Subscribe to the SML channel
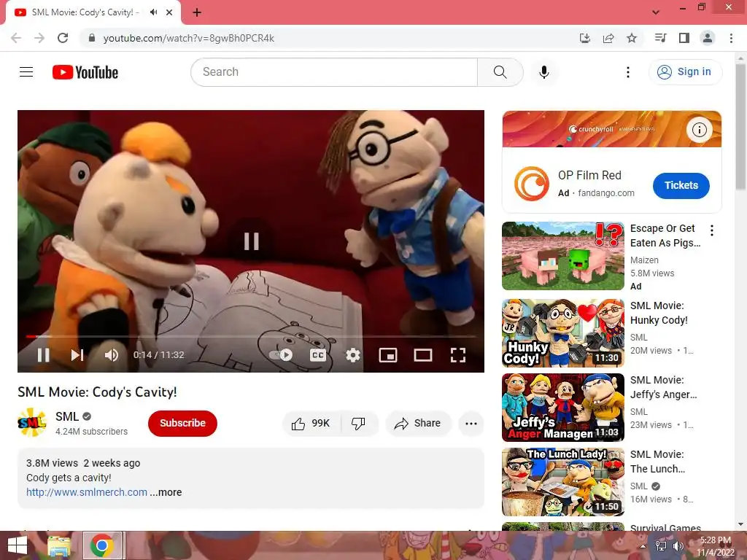The height and width of the screenshot is (560, 747). pos(182,424)
